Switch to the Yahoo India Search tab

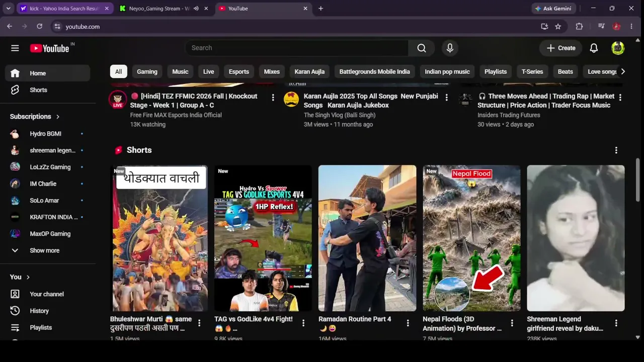(64, 8)
